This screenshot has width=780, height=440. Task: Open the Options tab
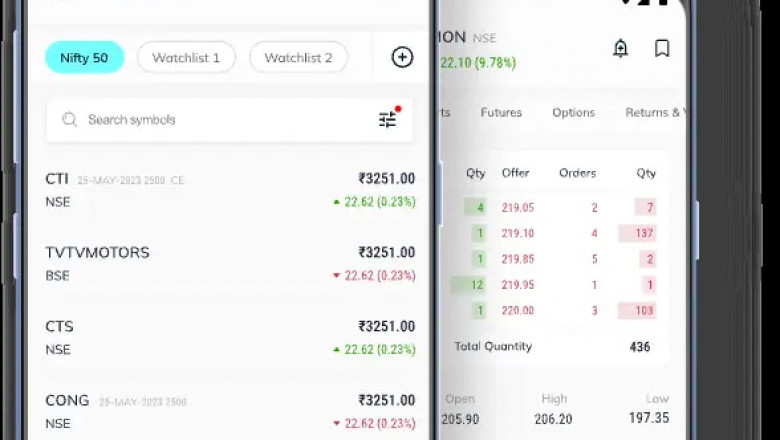point(574,112)
